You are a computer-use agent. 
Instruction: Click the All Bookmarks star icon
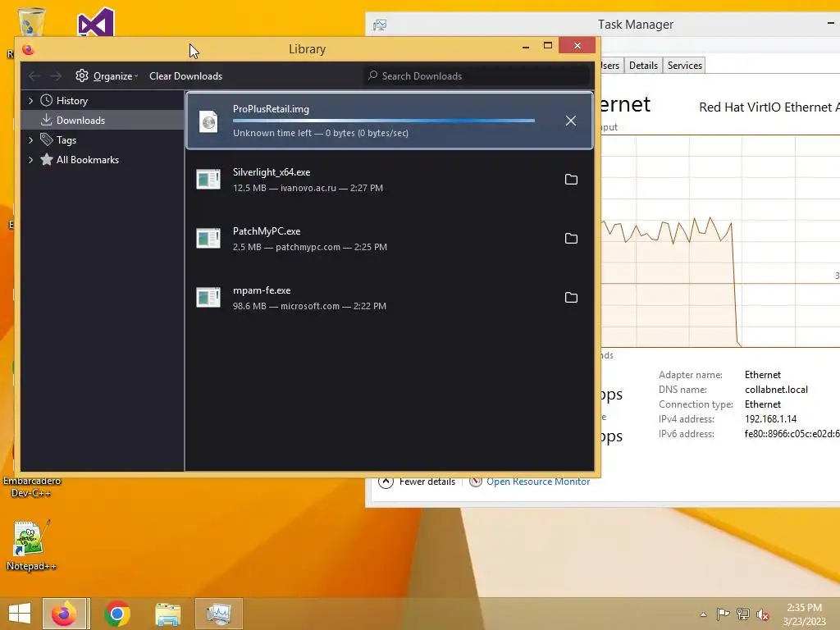(x=47, y=160)
